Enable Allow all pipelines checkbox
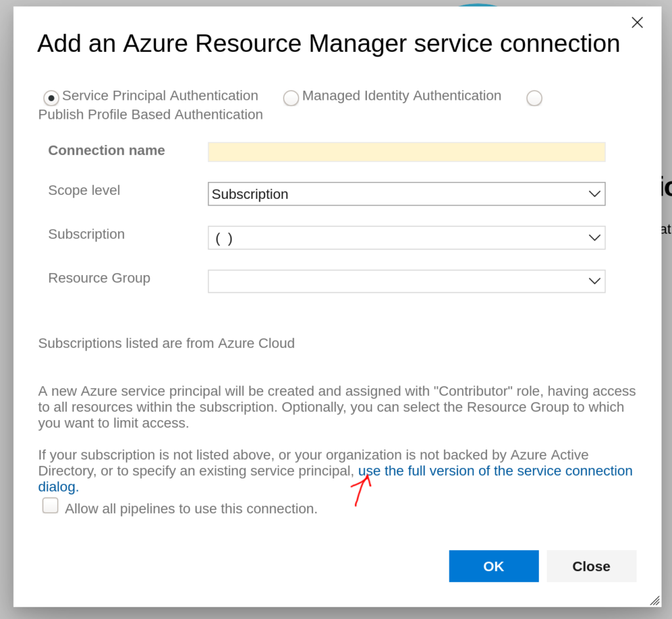The width and height of the screenshot is (672, 619). pos(51,506)
